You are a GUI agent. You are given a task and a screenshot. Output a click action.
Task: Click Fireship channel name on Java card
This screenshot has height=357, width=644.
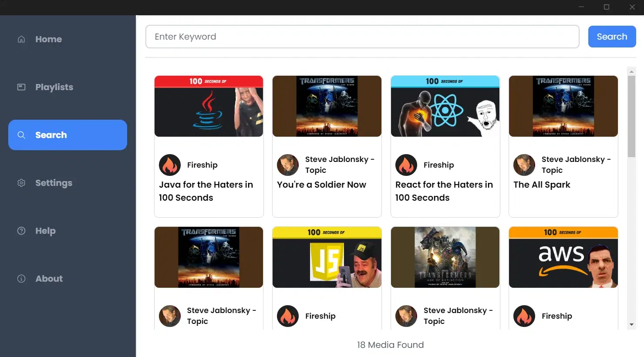tap(202, 165)
